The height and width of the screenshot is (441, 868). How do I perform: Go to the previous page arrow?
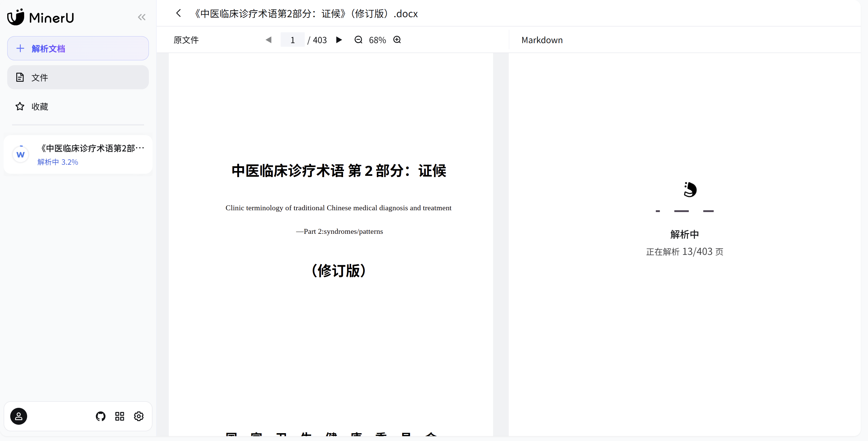tap(269, 40)
